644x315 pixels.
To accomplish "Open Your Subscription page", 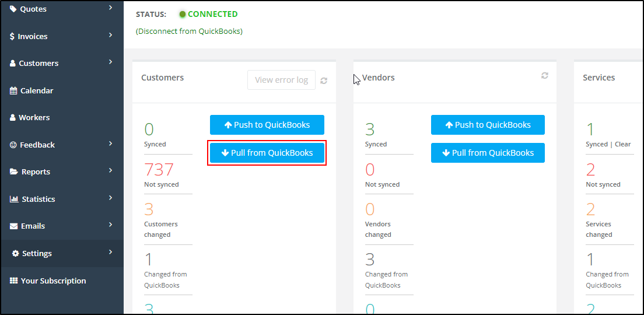I will pyautogui.click(x=62, y=281).
